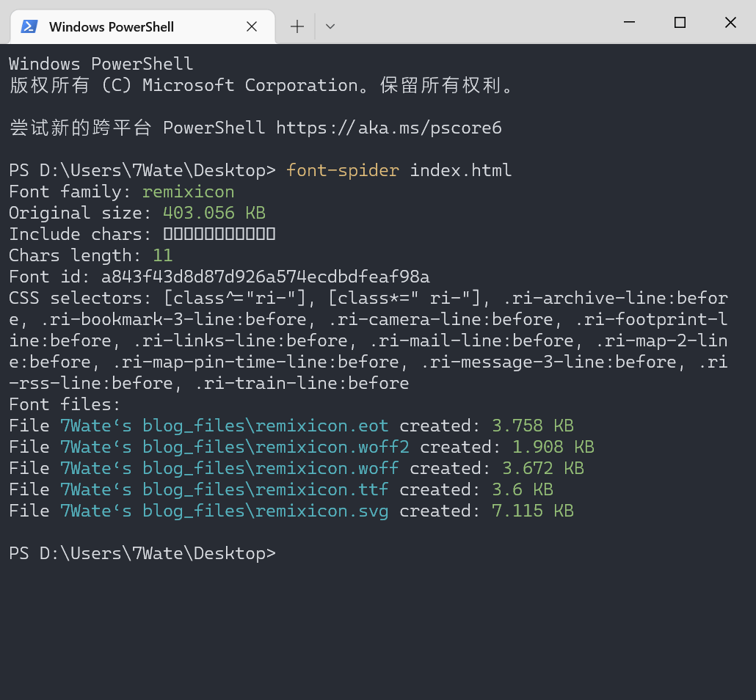Click the remixicon.svg file path
Screen dimensions: 756x700
(224, 511)
